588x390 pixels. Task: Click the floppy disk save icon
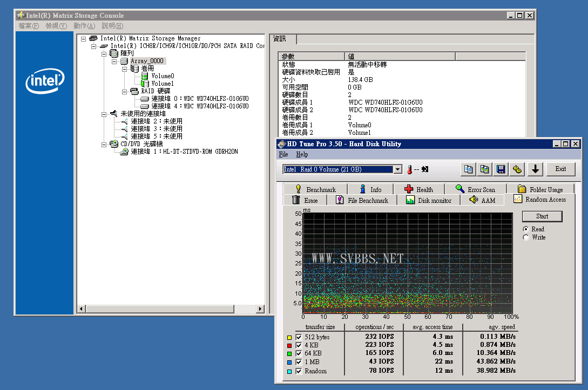pyautogui.click(x=501, y=169)
